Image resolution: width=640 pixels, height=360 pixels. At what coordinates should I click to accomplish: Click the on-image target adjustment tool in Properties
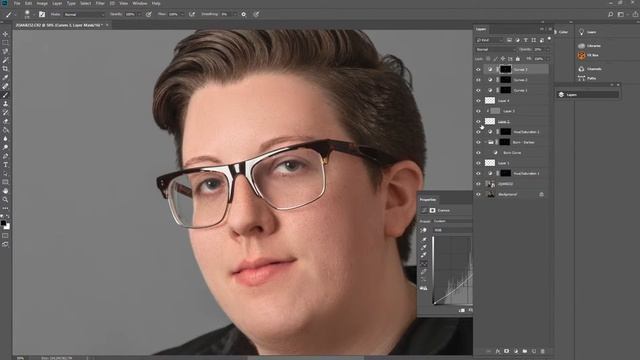click(424, 230)
